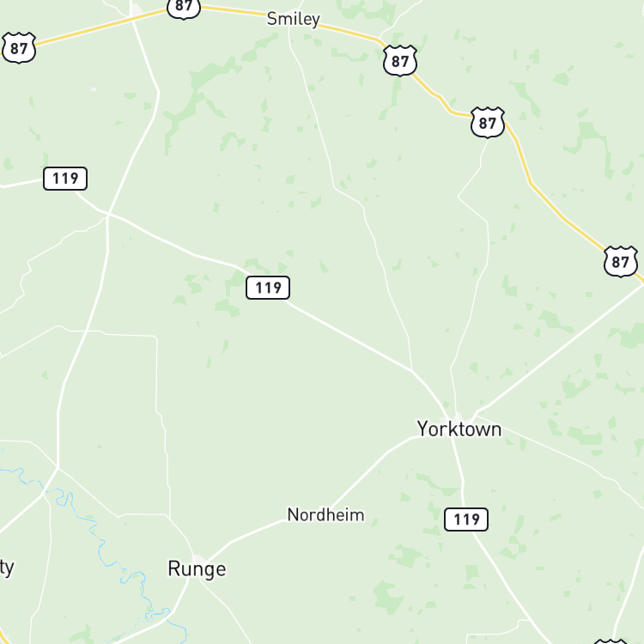Click the partial 'ty' label at left edge
This screenshot has height=644, width=644.
click(7, 568)
